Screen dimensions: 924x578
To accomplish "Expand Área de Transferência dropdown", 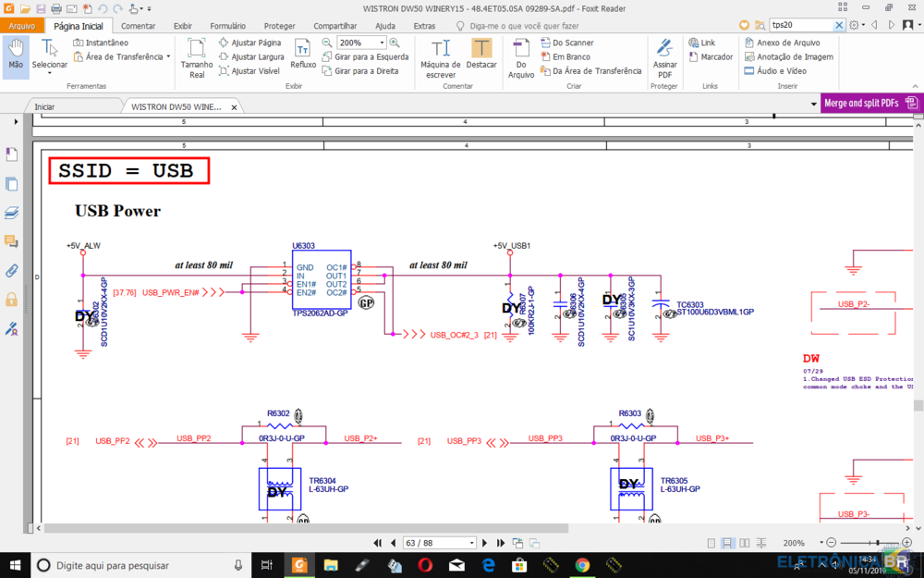I will [x=169, y=56].
